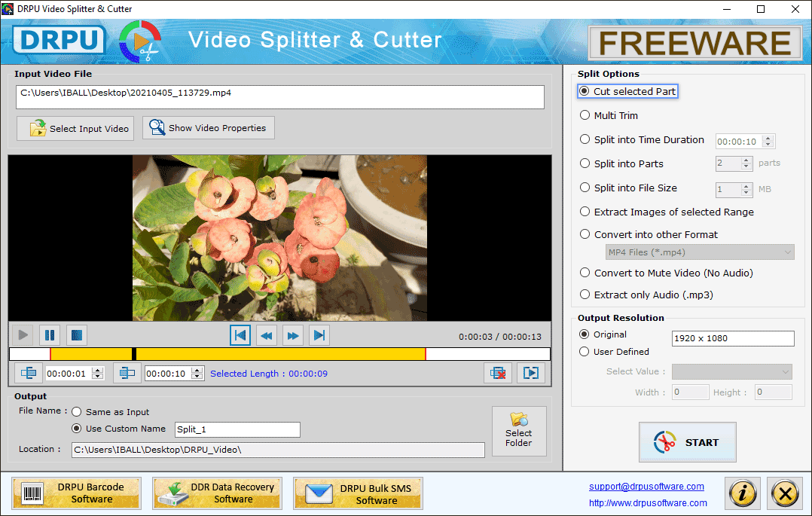The image size is (812, 516).
Task: Select Convert to Mute Video option
Action: (x=667, y=273)
